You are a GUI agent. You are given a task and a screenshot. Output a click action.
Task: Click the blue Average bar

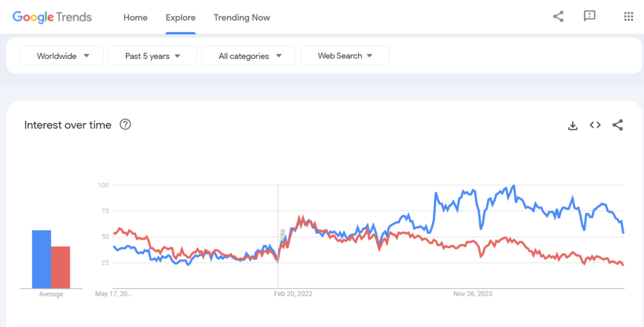coord(42,259)
